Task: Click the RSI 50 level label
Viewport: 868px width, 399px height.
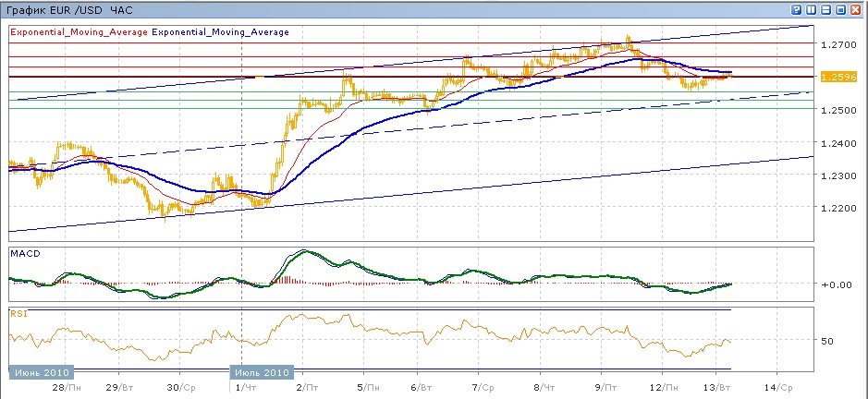Action: tap(827, 341)
